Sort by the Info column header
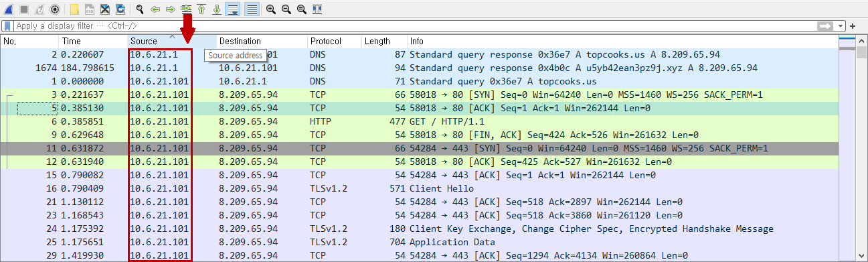This screenshot has height=262, width=868. [x=622, y=42]
